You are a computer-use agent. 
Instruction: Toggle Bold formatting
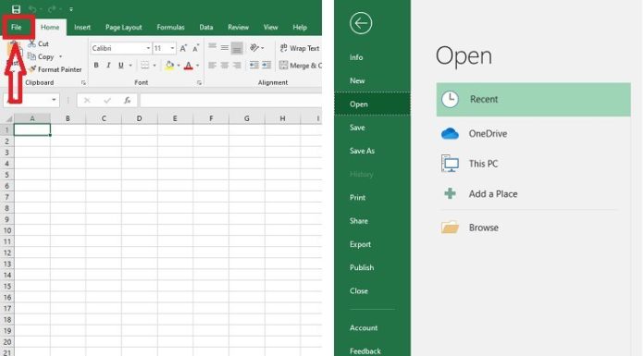coord(96,66)
